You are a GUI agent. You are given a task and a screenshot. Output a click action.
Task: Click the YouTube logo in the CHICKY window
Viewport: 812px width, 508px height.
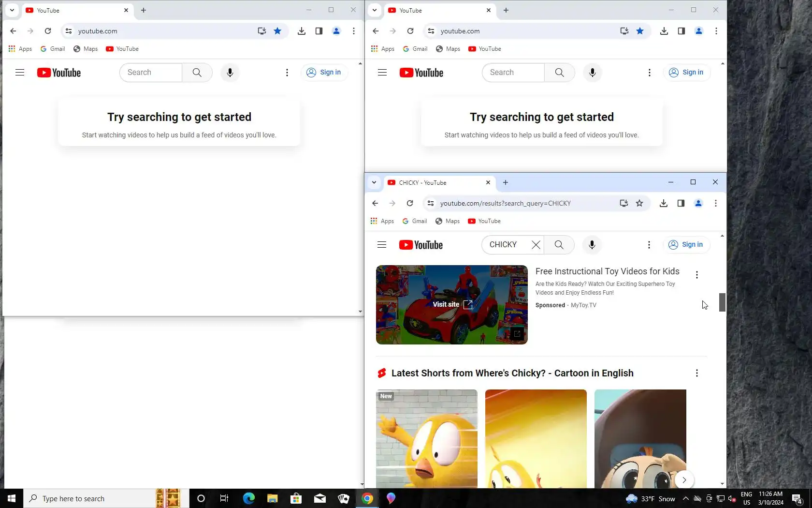[421, 245]
